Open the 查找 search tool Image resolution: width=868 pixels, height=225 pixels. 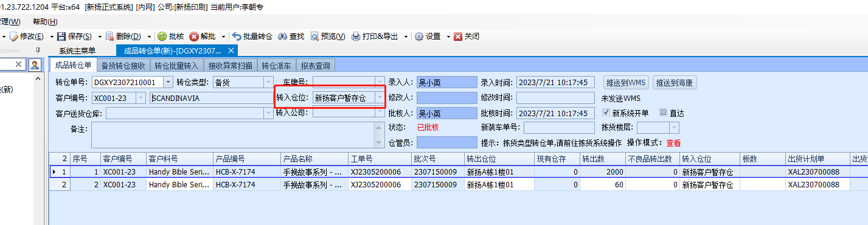(291, 36)
